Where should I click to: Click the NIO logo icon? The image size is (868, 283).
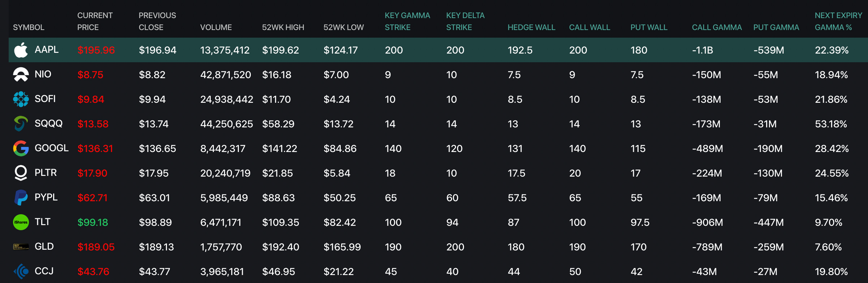point(21,75)
